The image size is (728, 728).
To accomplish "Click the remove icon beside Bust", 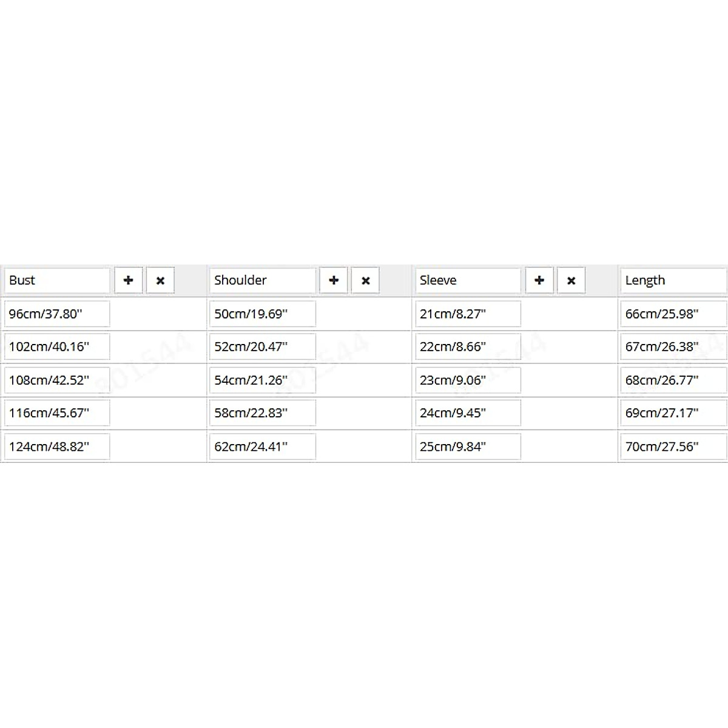I will [x=160, y=280].
